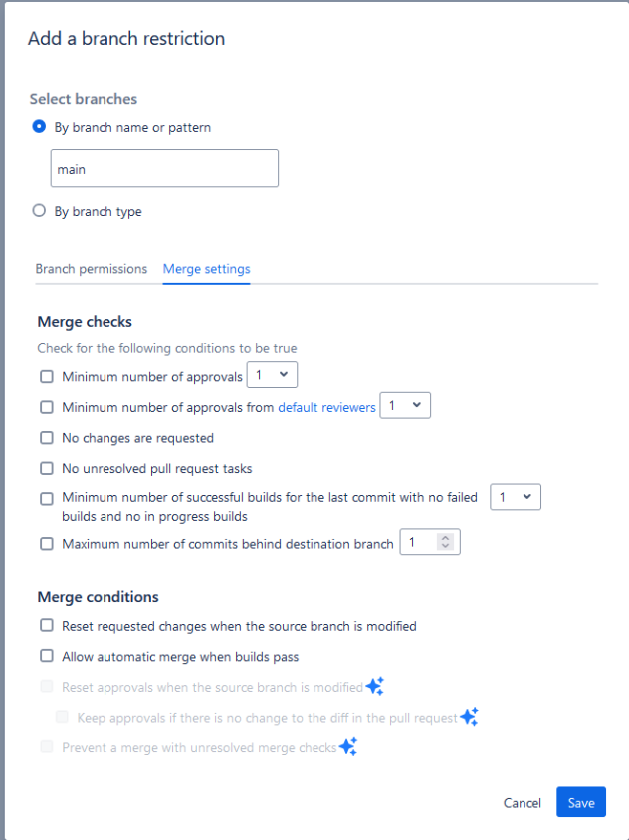629x840 pixels.
Task: Click the Save button
Action: tap(581, 802)
